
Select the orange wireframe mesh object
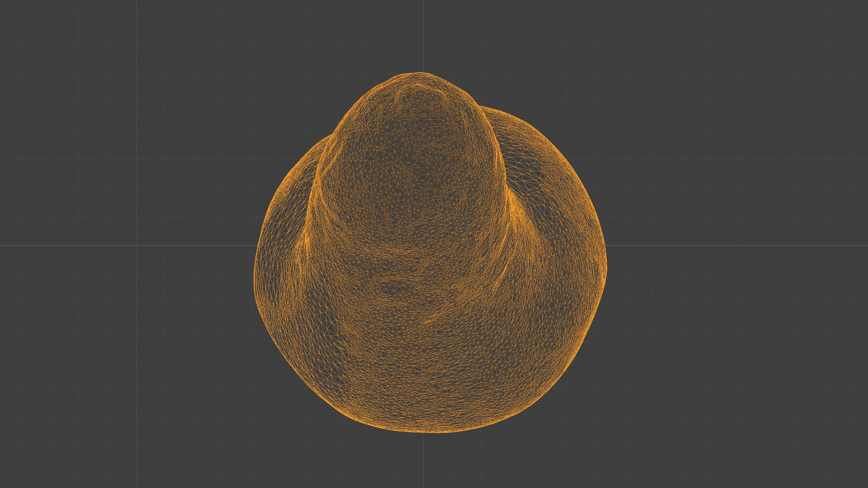430,253
